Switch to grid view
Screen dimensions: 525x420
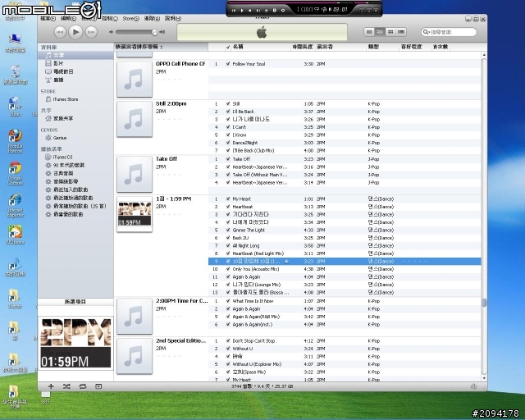pos(390,32)
